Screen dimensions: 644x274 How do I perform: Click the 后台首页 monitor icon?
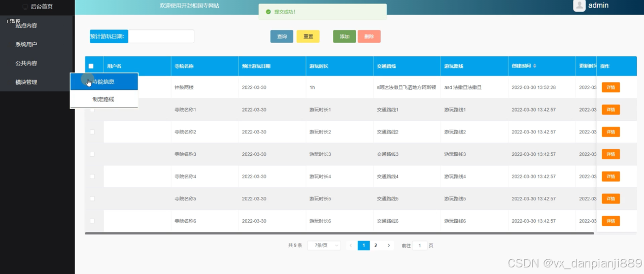point(25,7)
